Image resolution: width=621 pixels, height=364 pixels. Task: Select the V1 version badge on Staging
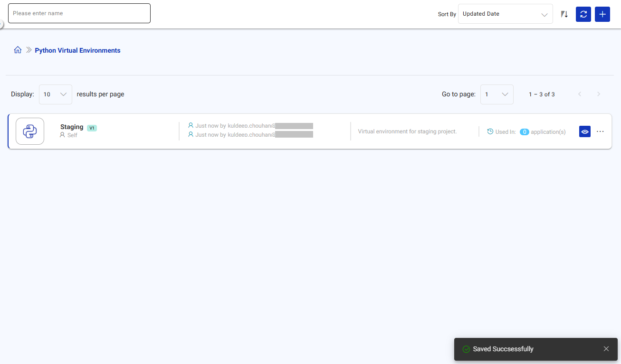(91, 128)
